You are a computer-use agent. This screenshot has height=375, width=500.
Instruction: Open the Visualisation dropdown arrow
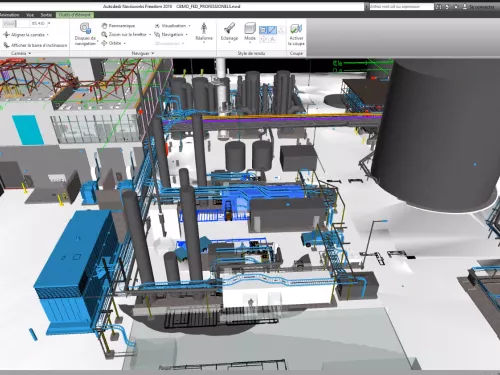189,26
